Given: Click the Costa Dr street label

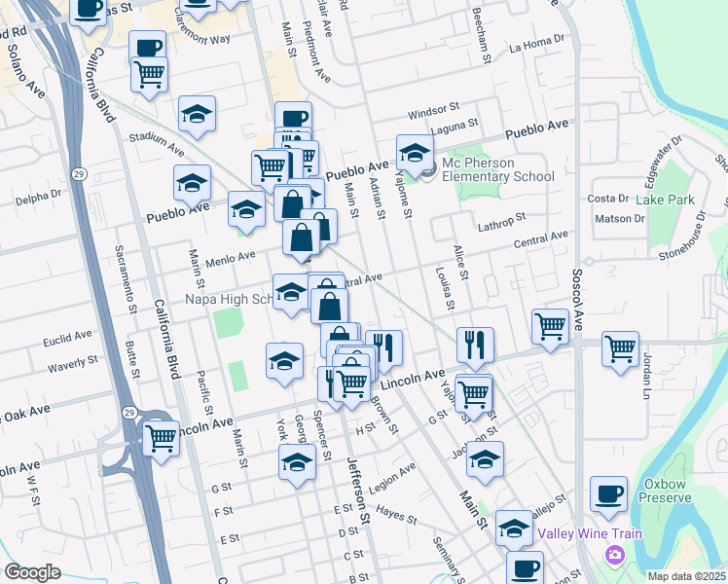Looking at the screenshot, I should (607, 199).
